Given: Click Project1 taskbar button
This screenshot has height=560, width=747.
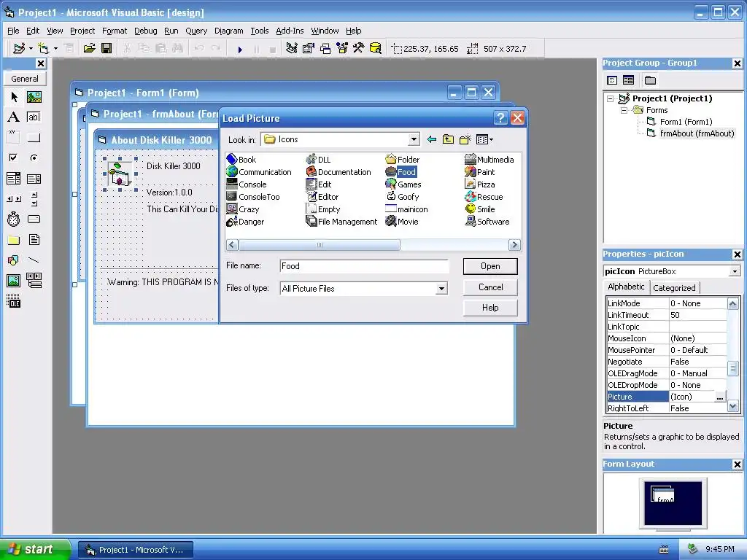Looking at the screenshot, I should [136, 550].
